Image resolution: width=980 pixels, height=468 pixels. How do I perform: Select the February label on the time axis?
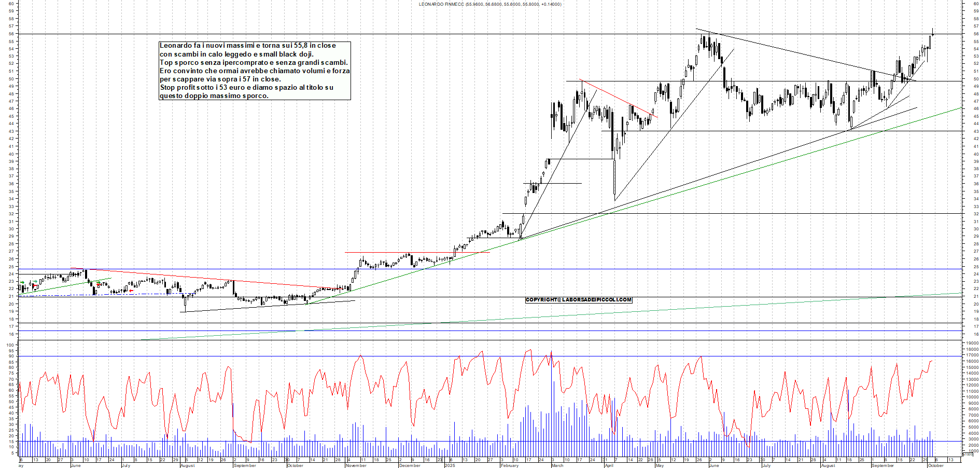pos(509,465)
